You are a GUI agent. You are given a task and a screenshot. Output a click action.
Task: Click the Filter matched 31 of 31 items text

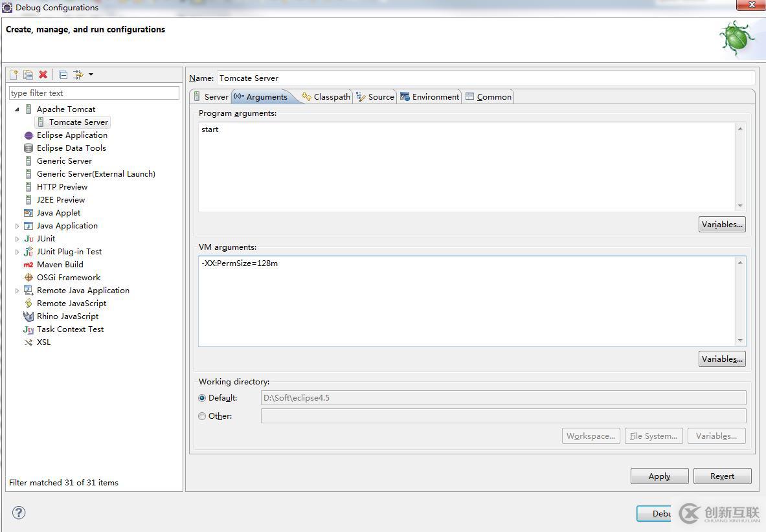[63, 483]
